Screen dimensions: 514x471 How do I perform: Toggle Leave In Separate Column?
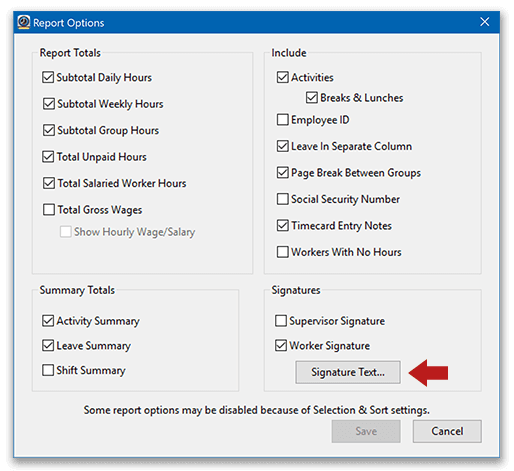click(x=283, y=146)
